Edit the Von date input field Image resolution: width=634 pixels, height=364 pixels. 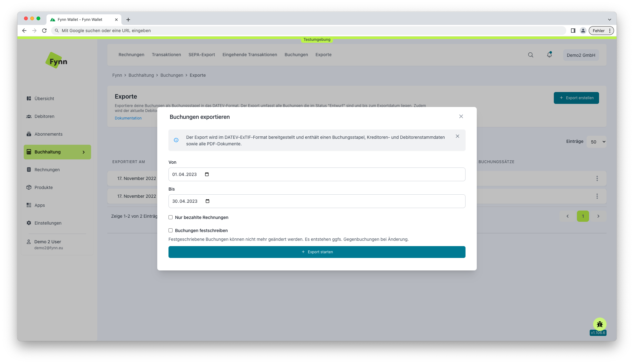tap(317, 174)
